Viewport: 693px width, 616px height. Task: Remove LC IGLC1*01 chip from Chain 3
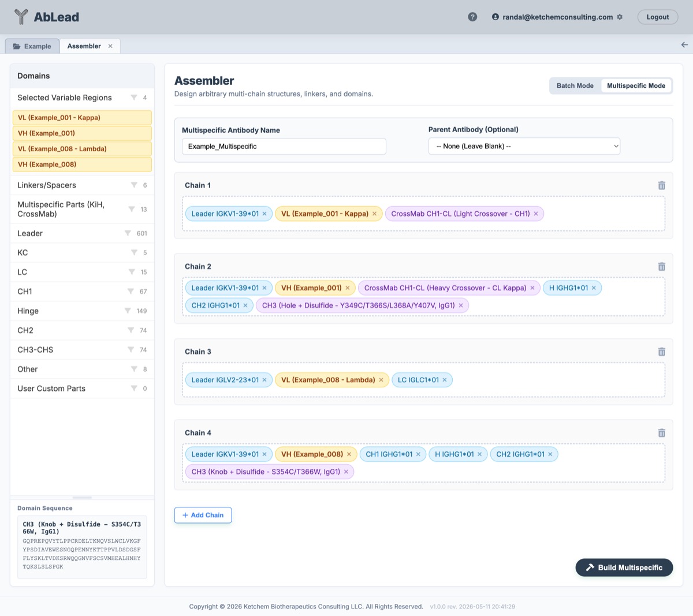(x=445, y=380)
